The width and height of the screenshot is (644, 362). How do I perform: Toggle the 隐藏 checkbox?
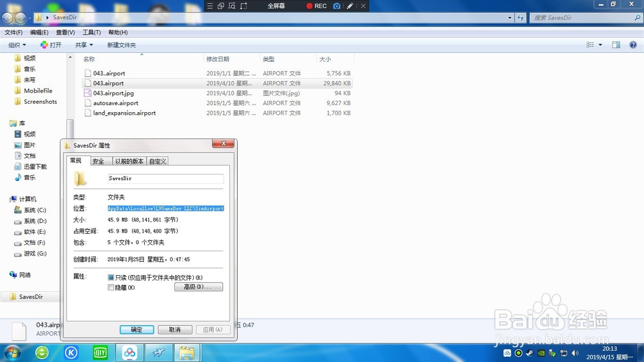pos(111,288)
